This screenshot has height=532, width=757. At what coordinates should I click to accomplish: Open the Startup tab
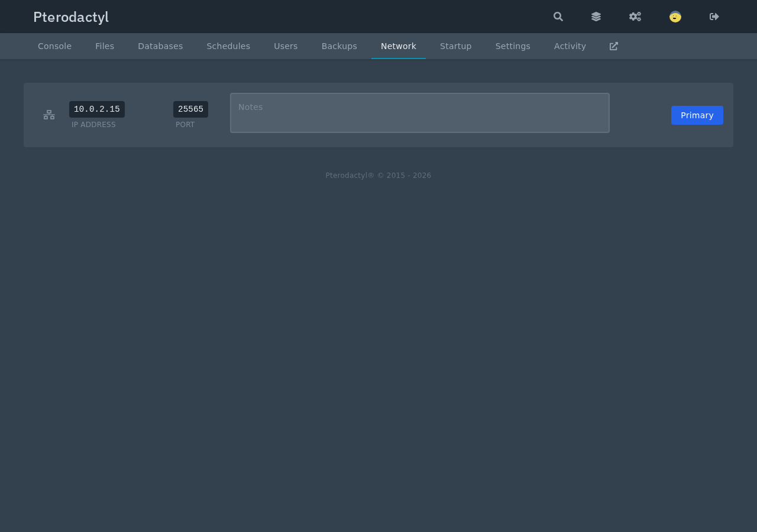pyautogui.click(x=456, y=46)
